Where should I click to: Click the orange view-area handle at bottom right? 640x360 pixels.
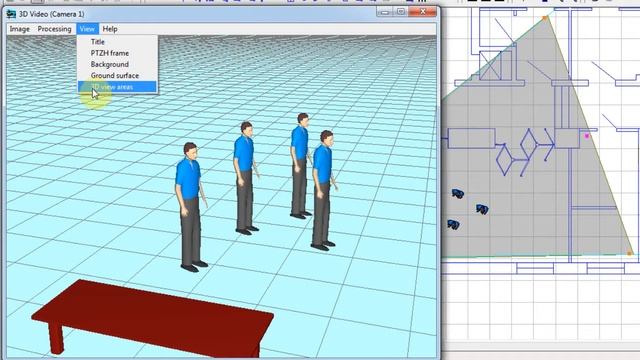[x=629, y=253]
